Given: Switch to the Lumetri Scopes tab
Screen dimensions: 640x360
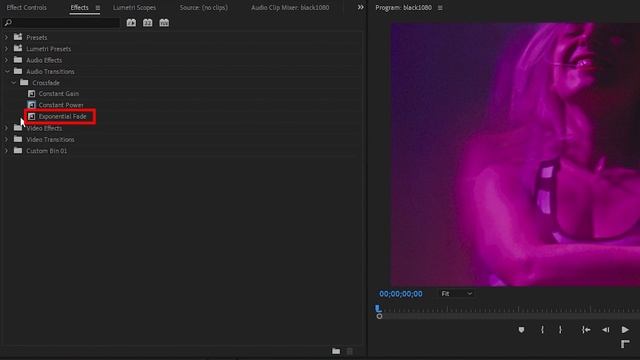Looking at the screenshot, I should 134,7.
